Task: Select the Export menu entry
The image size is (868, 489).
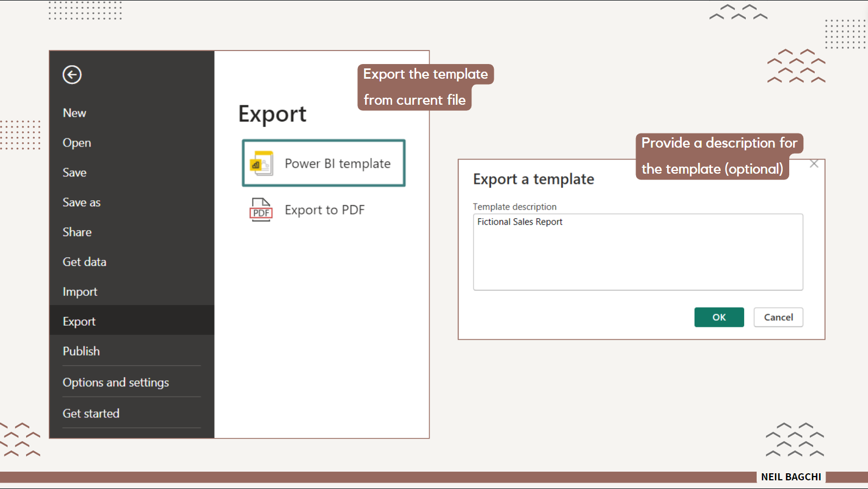Action: 132,321
